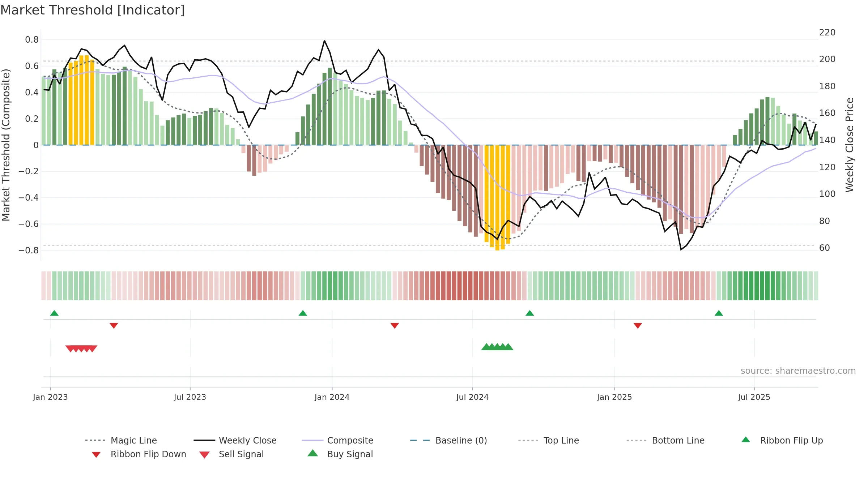The width and height of the screenshot is (868, 488).
Task: Click the 140 right axis tick label
Action: (827, 140)
